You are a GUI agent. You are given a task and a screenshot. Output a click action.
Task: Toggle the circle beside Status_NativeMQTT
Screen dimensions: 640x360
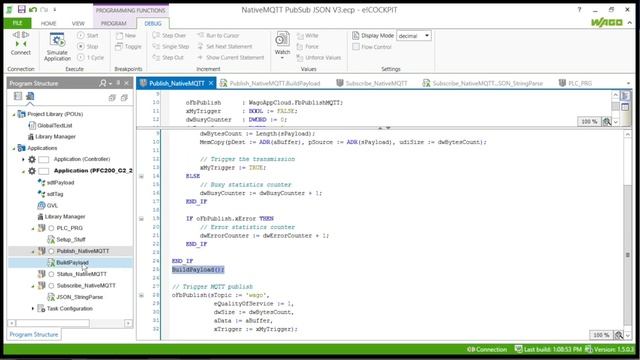click(x=51, y=274)
